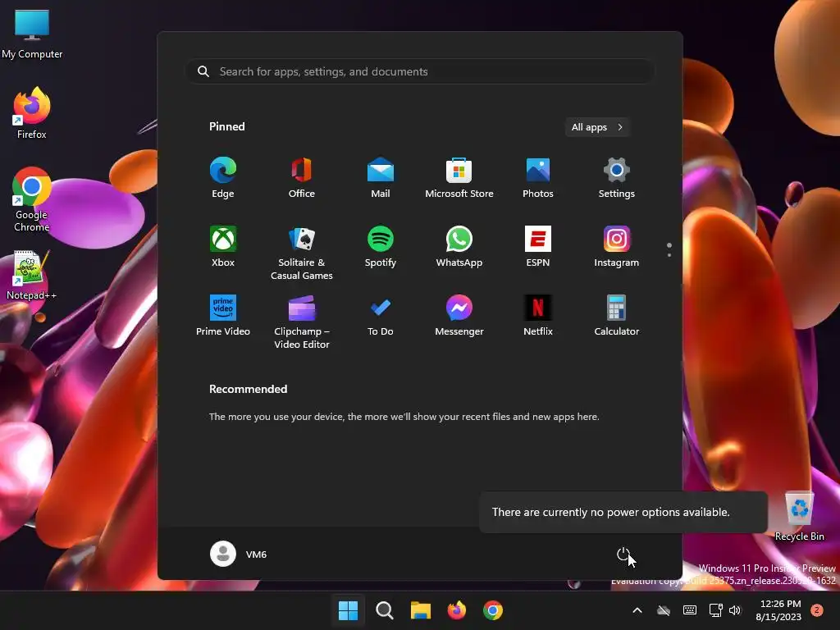The width and height of the screenshot is (840, 630).
Task: Launch Spotify from pinned apps
Action: 381,246
